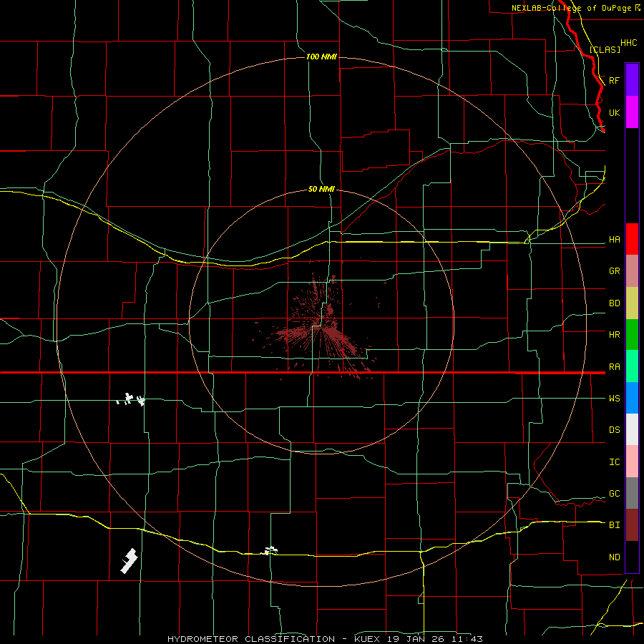This screenshot has width=644, height=644.
Task: Click the KUEX station identifier in the footer
Action: point(368,639)
